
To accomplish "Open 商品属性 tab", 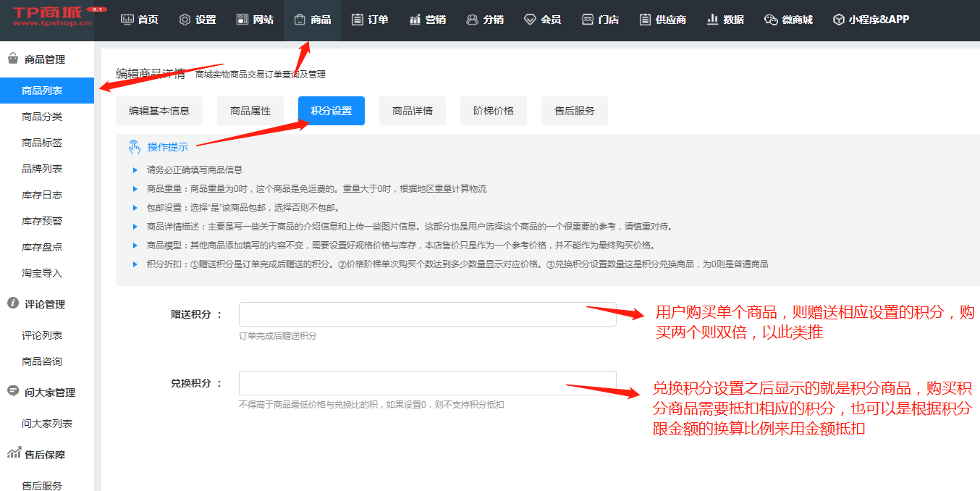I will tap(250, 111).
